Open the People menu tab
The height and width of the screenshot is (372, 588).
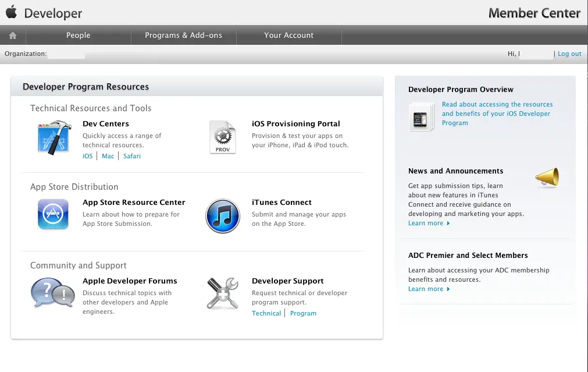78,36
